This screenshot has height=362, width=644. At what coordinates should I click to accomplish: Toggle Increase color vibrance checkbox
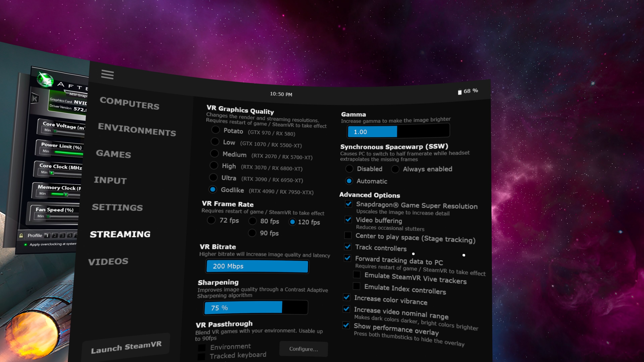(346, 297)
